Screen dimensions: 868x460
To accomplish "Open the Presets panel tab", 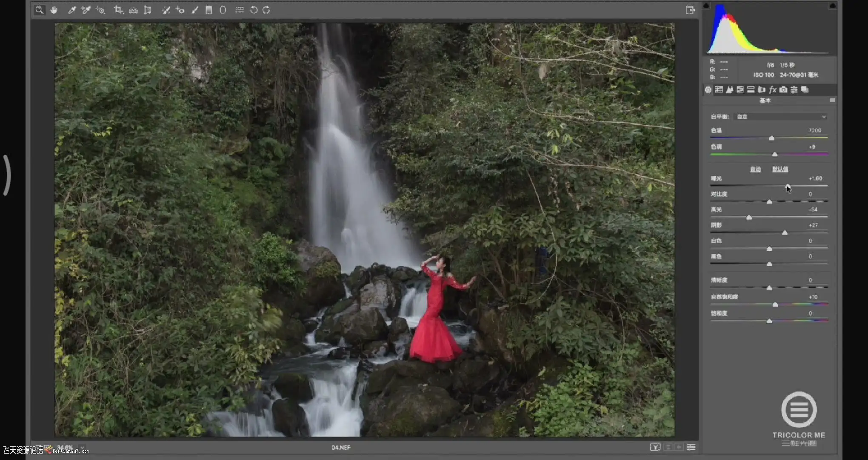I will (794, 89).
